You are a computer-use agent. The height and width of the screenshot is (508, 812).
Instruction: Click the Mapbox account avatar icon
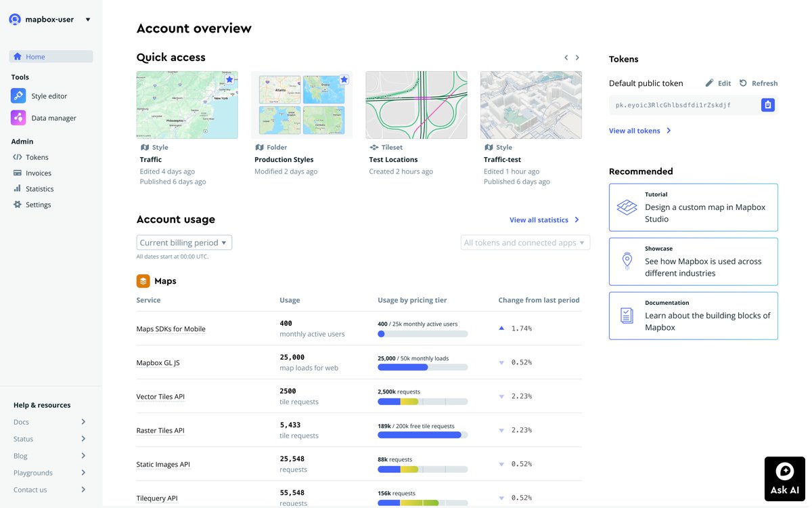pyautogui.click(x=15, y=20)
